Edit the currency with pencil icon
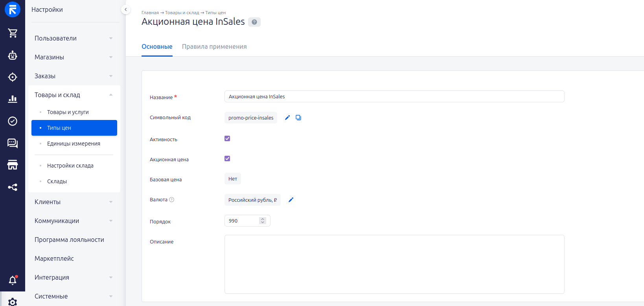This screenshot has height=306, width=644. pyautogui.click(x=291, y=200)
